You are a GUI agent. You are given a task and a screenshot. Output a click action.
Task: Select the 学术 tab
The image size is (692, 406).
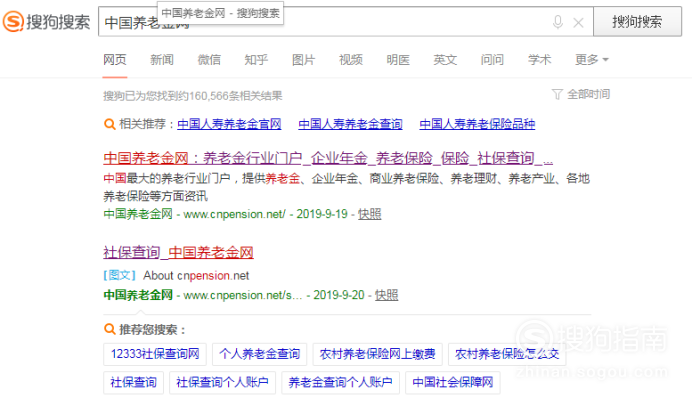click(x=540, y=60)
